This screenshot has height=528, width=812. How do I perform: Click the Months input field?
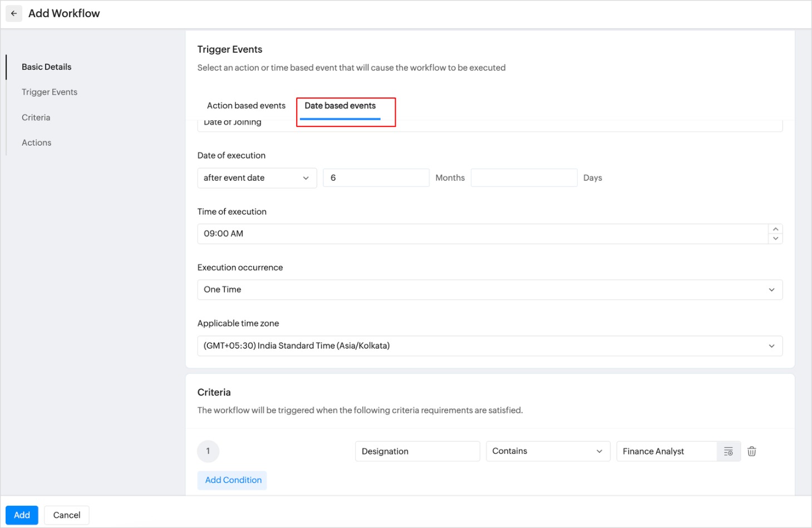coord(376,178)
